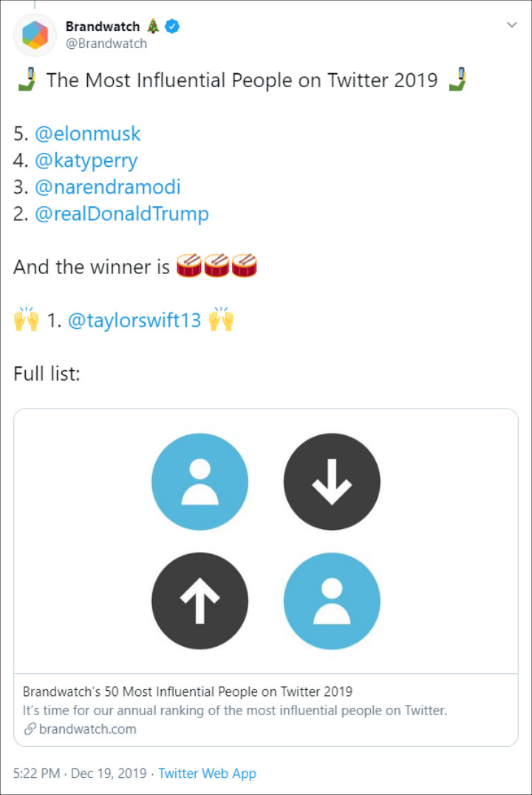Image resolution: width=532 pixels, height=795 pixels.
Task: Select the black upward arrow icon
Action: click(199, 601)
